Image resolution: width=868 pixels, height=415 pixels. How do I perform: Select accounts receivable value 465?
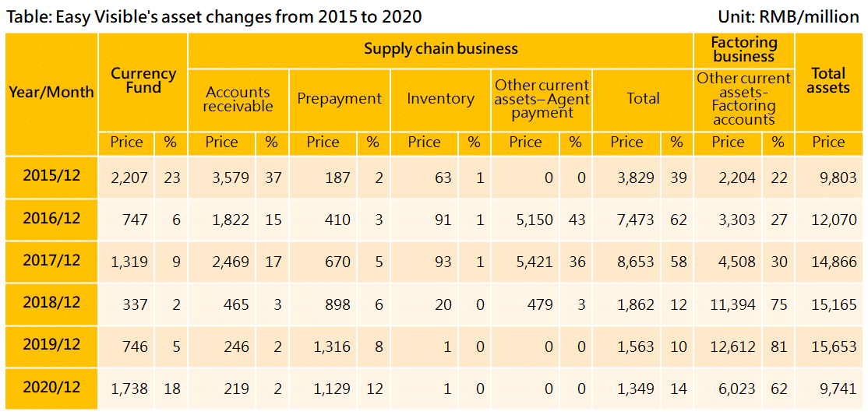click(x=236, y=305)
